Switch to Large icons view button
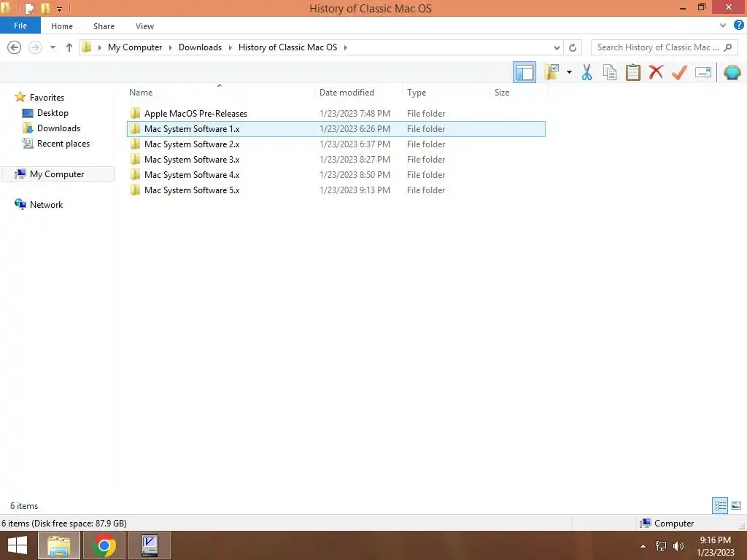This screenshot has width=747, height=560. coord(736,505)
